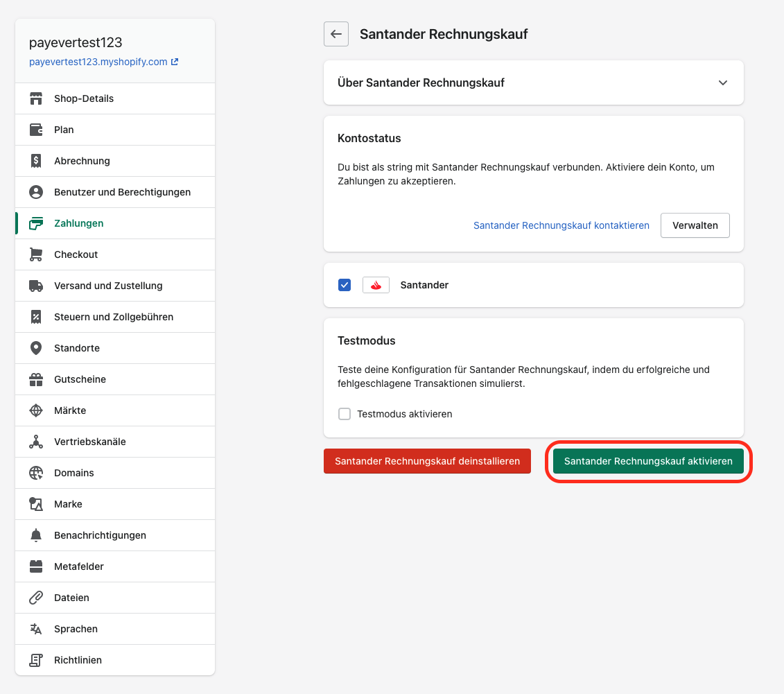Screen dimensions: 784x694
Task: Click the Benachrichtigungen bell icon
Action: pyautogui.click(x=36, y=535)
